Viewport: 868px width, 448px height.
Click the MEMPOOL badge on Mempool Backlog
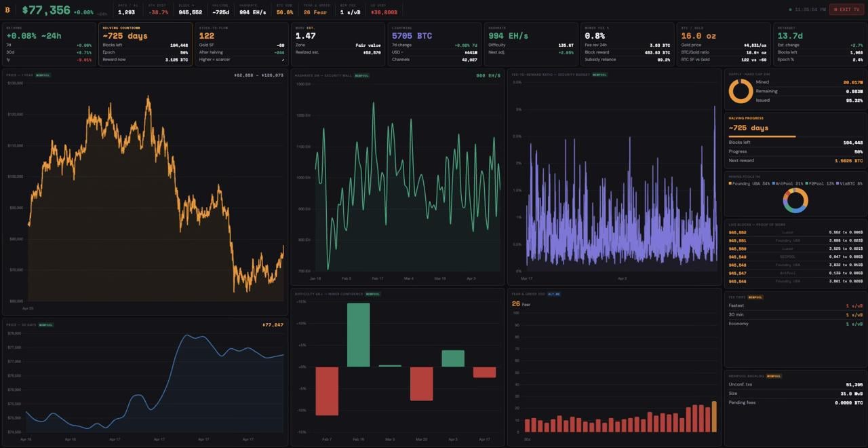pos(774,375)
